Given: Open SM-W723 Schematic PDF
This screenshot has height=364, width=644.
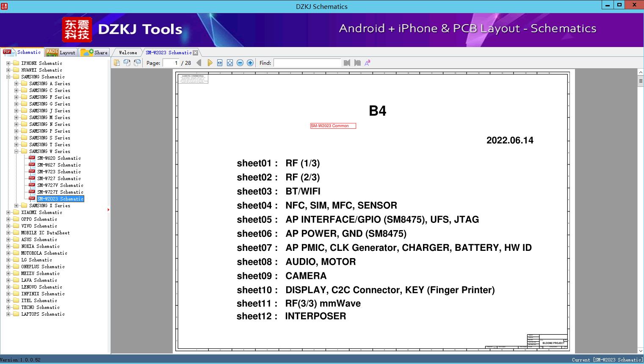Looking at the screenshot, I should click(59, 172).
